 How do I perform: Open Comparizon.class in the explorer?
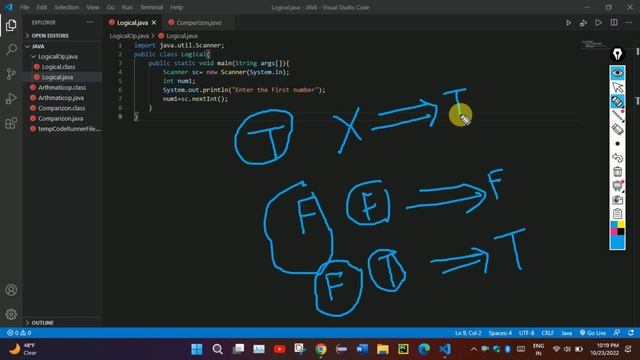[62, 108]
